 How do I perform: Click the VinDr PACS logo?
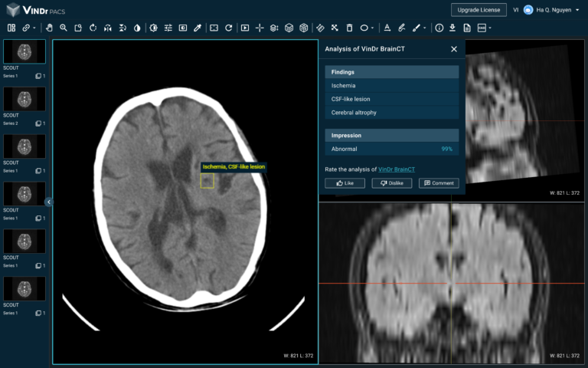pyautogui.click(x=36, y=10)
